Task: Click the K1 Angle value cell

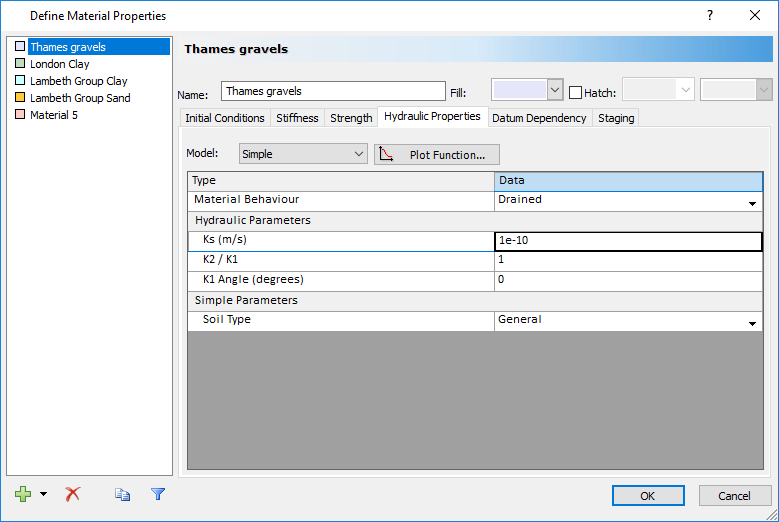Action: click(x=628, y=281)
